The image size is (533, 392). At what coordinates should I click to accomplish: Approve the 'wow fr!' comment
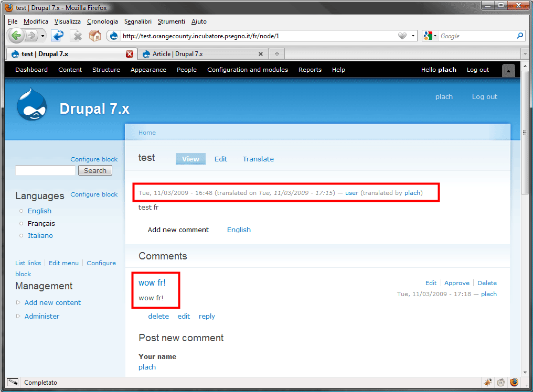tap(457, 283)
